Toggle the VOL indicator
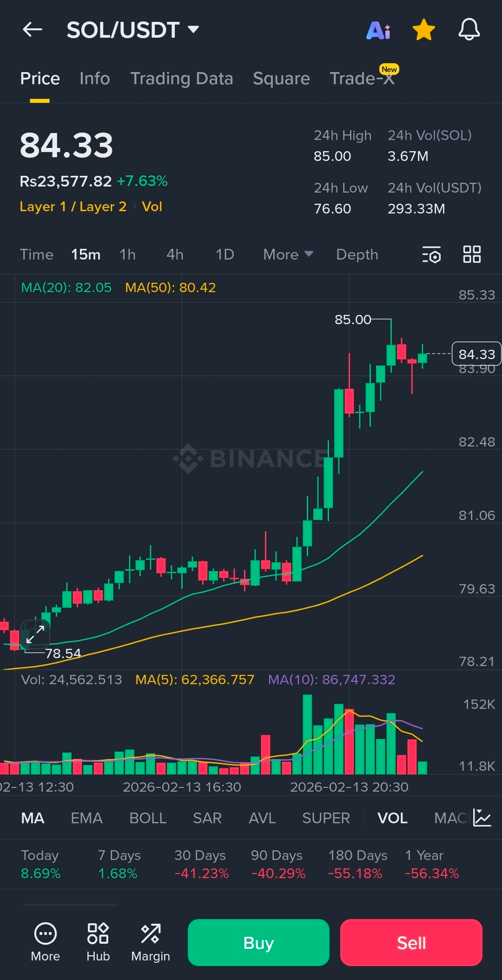The width and height of the screenshot is (502, 980). (392, 818)
